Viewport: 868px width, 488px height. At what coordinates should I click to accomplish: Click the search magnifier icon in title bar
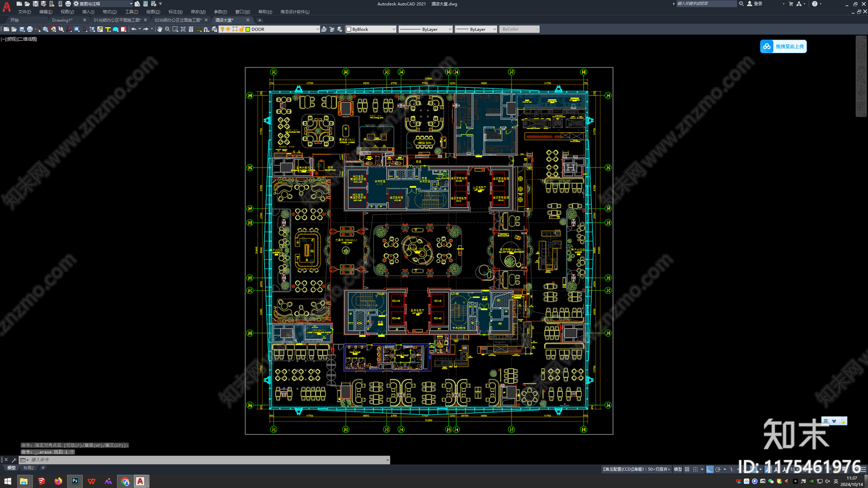pos(741,4)
